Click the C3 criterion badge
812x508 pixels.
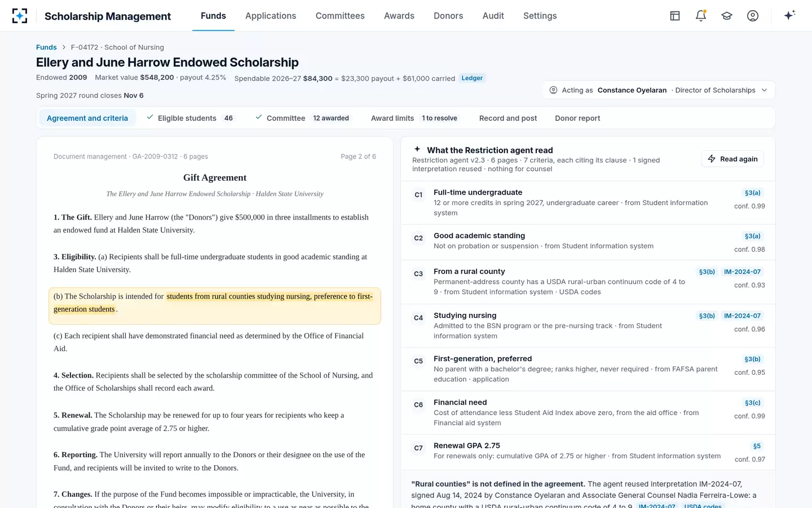[418, 274]
